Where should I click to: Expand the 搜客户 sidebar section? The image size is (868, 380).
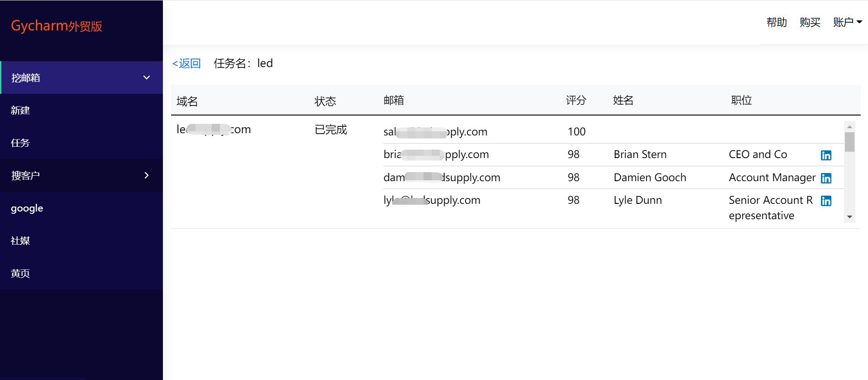click(x=81, y=175)
